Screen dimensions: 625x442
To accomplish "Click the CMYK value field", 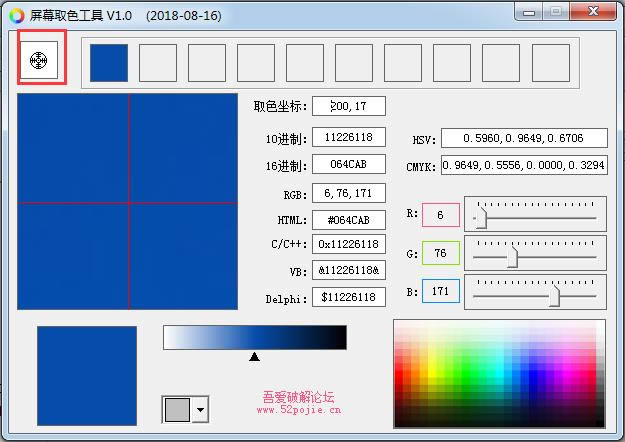I will point(524,166).
